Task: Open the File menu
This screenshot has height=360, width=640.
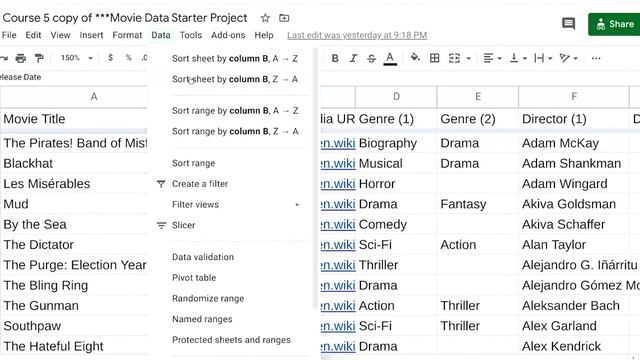Action: pyautogui.click(x=9, y=35)
